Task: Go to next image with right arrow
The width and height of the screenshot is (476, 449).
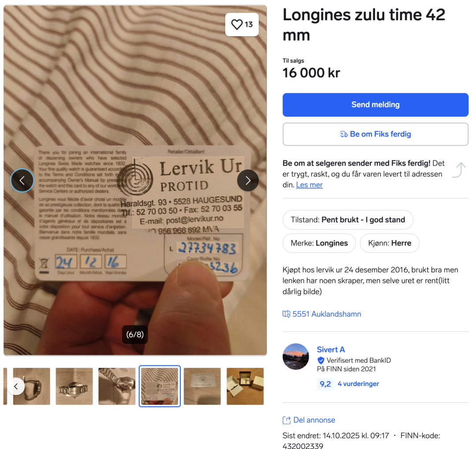Action: [x=248, y=180]
